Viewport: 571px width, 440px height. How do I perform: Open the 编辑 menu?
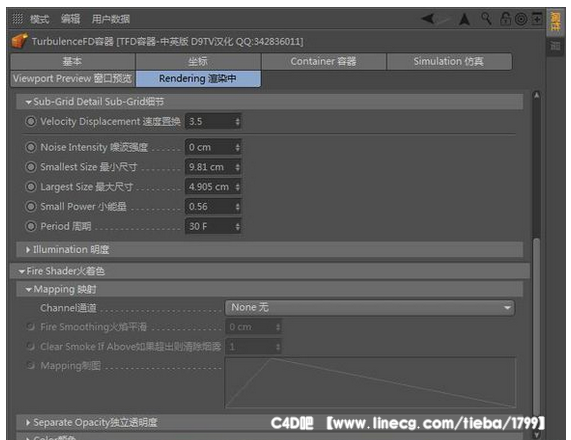click(71, 19)
